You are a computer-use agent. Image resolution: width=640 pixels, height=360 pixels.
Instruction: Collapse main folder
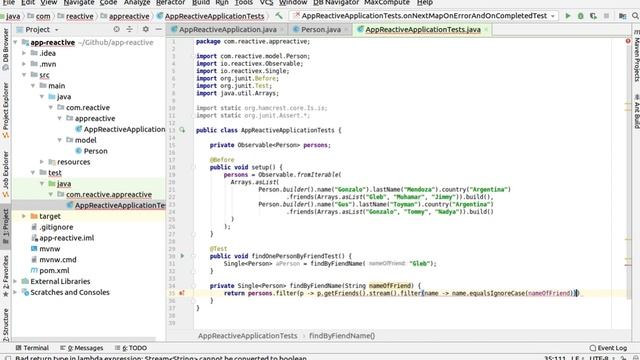pos(33,86)
